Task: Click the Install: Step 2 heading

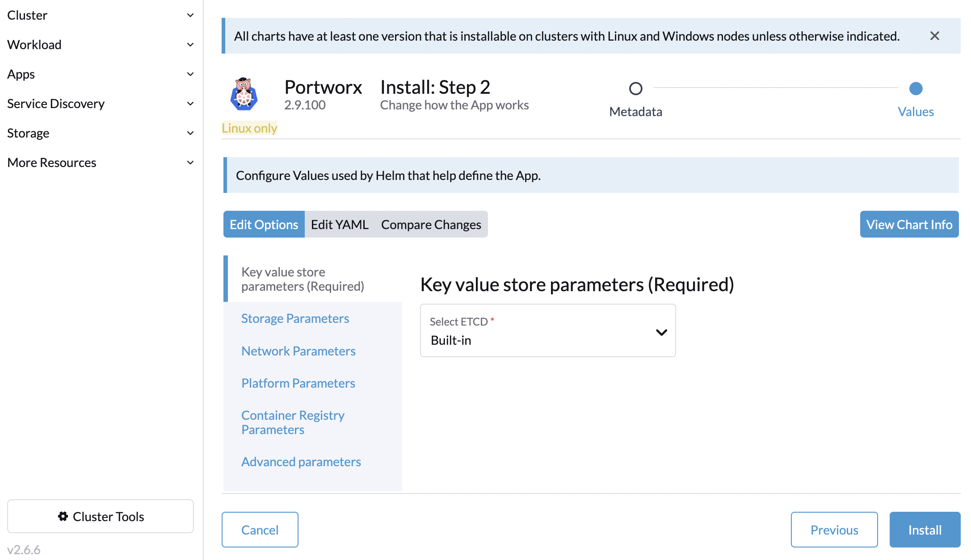Action: pos(435,87)
